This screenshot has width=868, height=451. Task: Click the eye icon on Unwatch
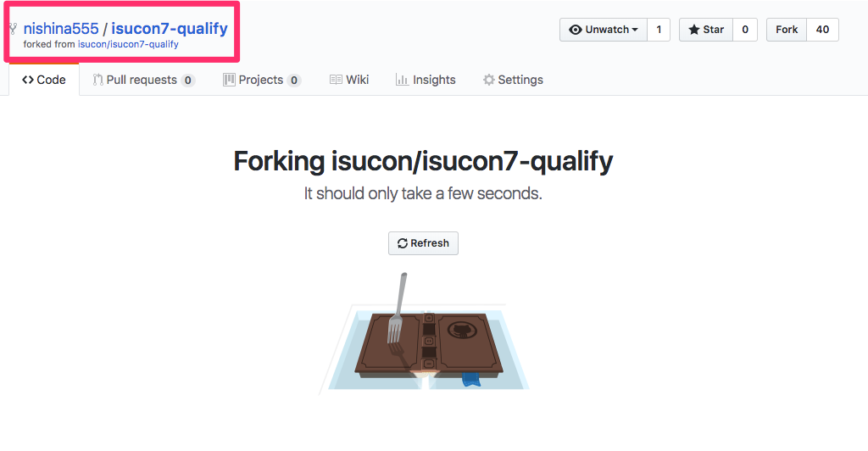(576, 30)
